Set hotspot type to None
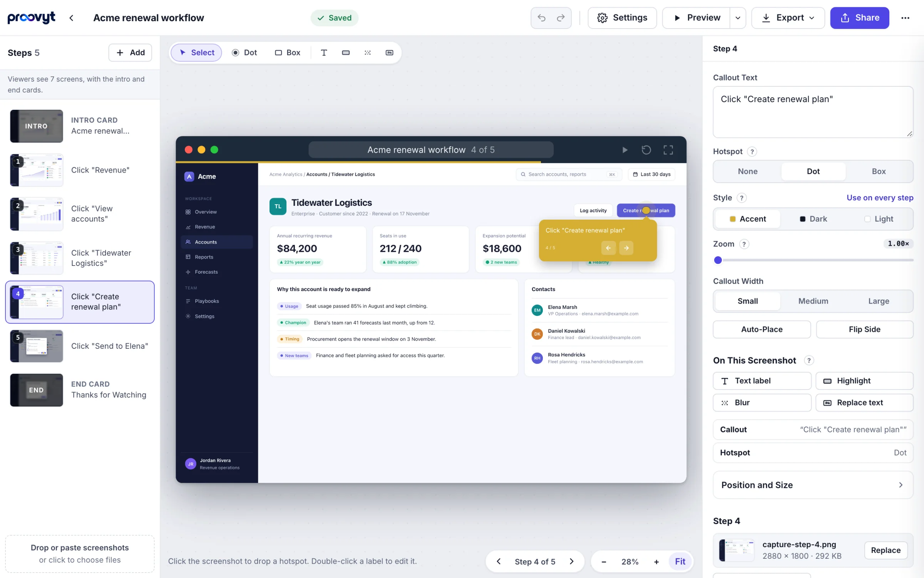This screenshot has width=924, height=578. 748,171
